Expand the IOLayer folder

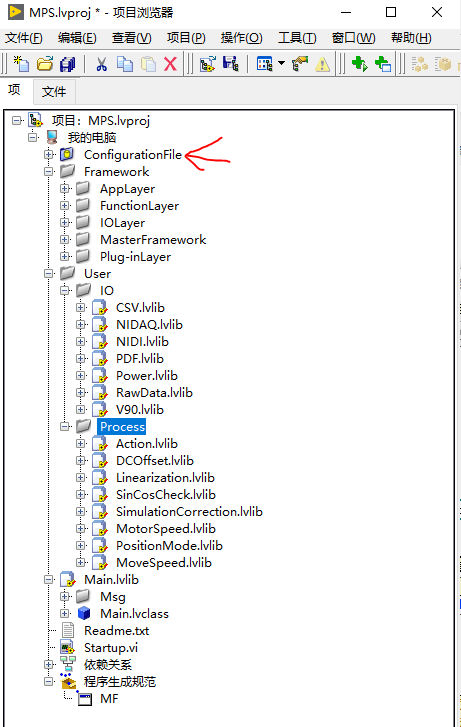[x=65, y=223]
